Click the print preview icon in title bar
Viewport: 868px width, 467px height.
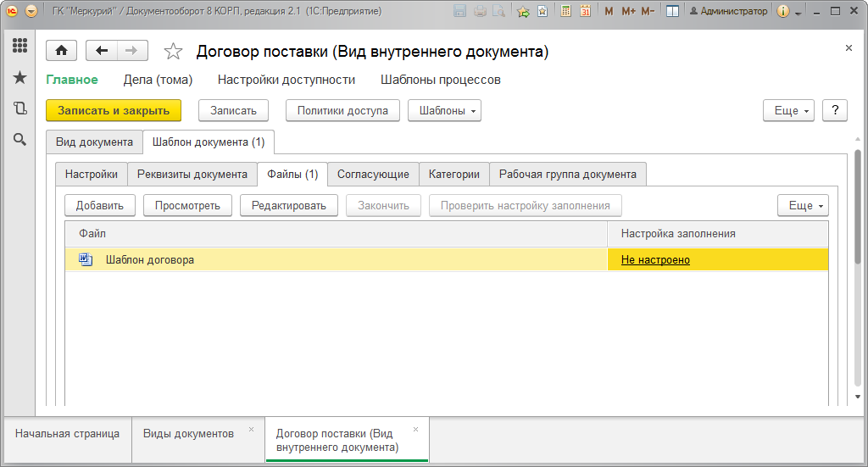pyautogui.click(x=499, y=11)
